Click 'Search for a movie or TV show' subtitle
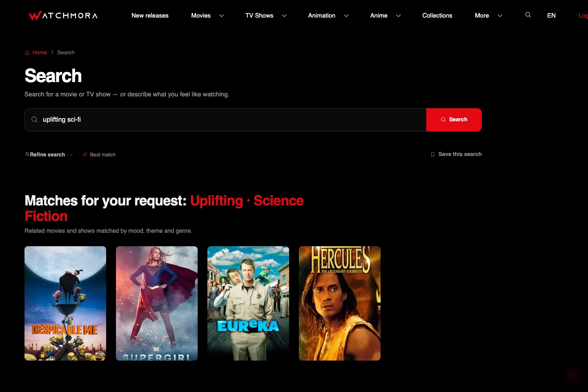This screenshot has height=392, width=588. (x=127, y=94)
